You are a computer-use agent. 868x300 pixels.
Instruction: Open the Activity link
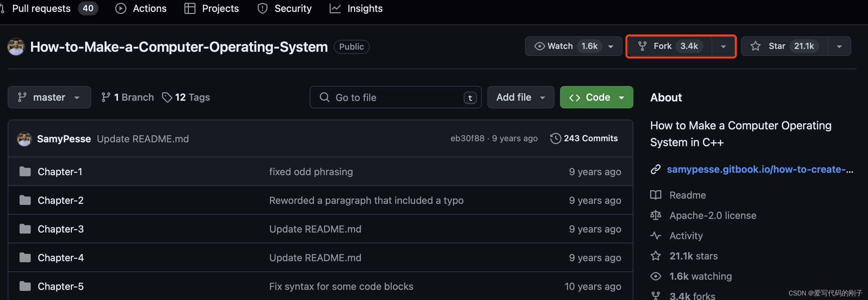click(x=686, y=236)
